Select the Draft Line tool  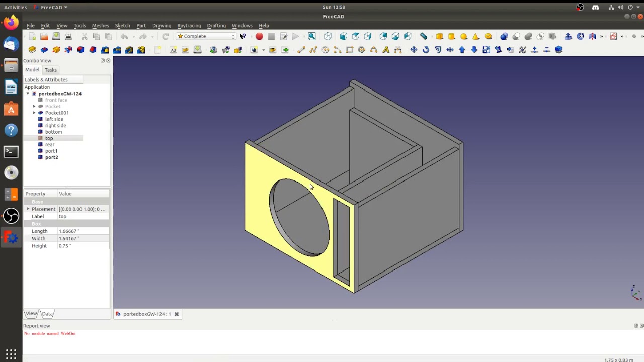301,50
